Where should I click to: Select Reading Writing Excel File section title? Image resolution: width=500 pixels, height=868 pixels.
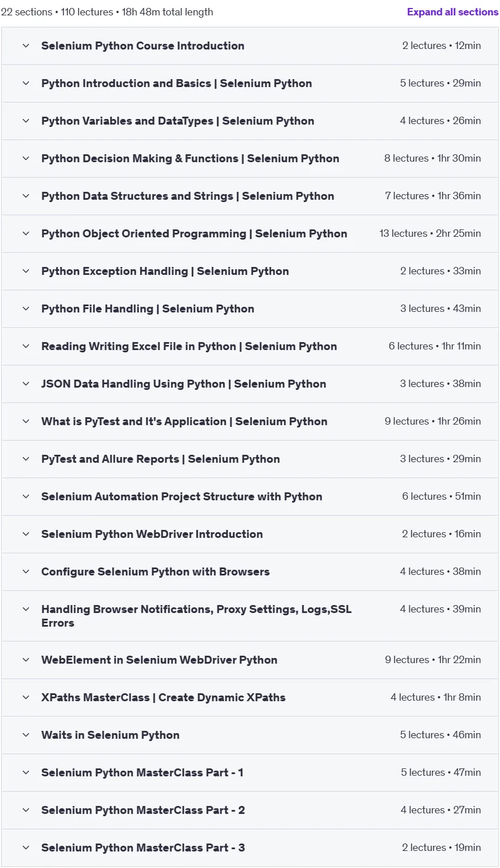pos(189,346)
